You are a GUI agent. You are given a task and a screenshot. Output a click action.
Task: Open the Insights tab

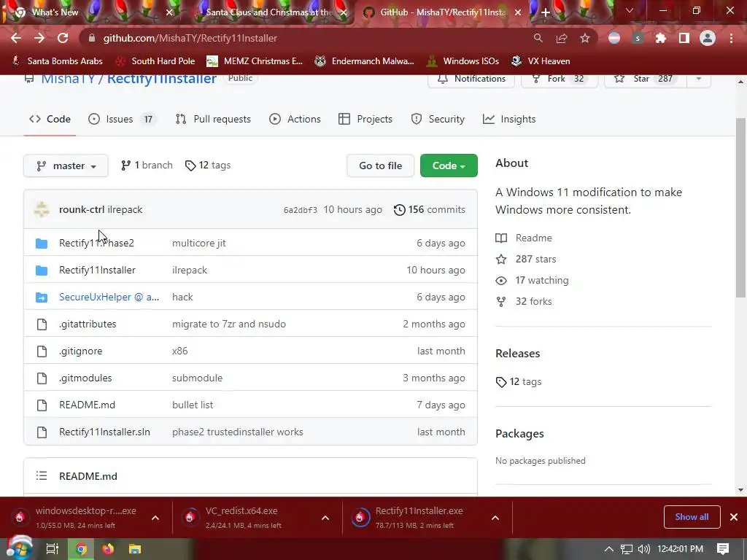coord(509,119)
